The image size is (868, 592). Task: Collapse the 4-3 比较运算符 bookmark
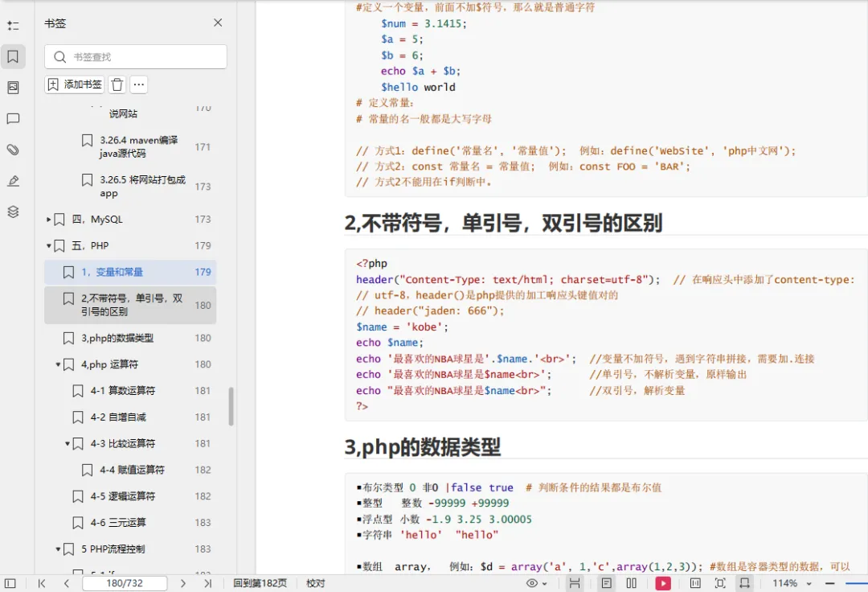[x=68, y=443]
